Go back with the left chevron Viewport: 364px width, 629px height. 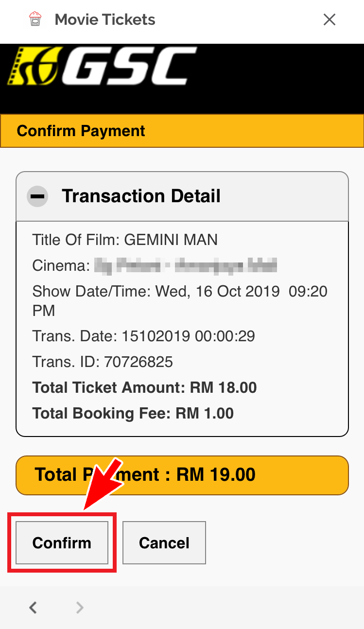[x=33, y=607]
